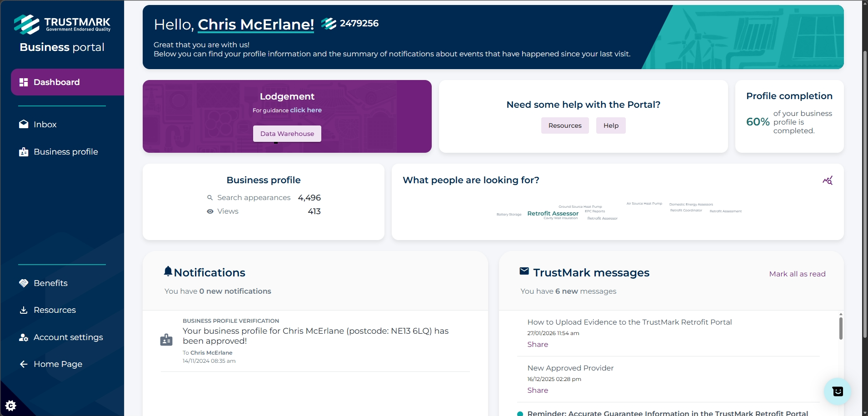Image resolution: width=868 pixels, height=416 pixels.
Task: Click the ID badge icon beside the verification notification
Action: click(x=166, y=340)
